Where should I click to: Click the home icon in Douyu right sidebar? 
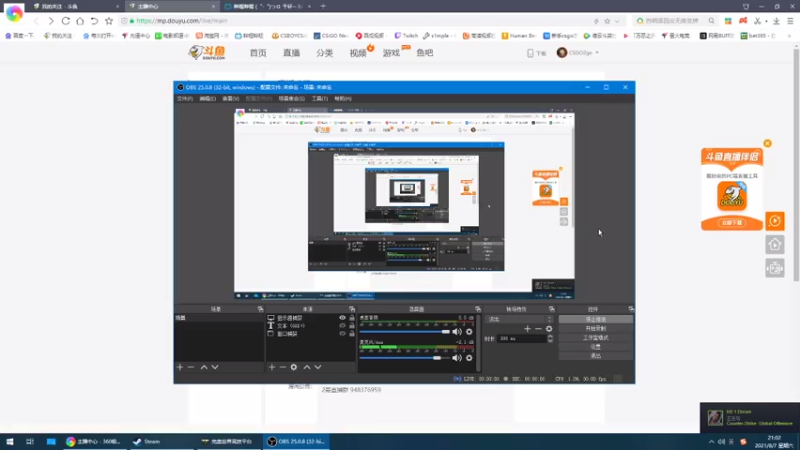tap(774, 245)
